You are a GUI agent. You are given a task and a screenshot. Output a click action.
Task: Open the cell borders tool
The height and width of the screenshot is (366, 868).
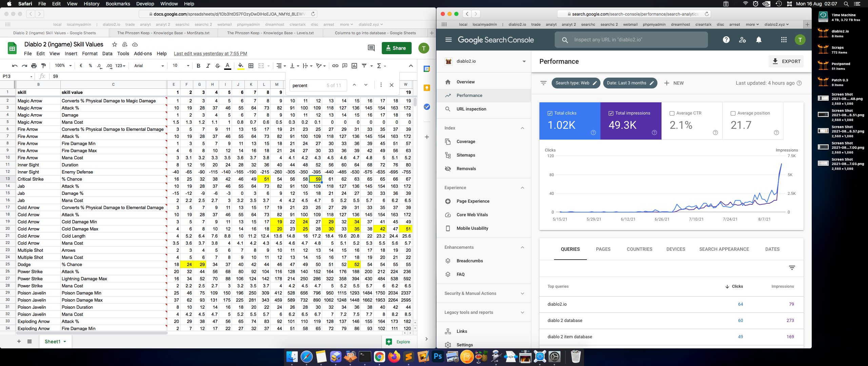251,66
